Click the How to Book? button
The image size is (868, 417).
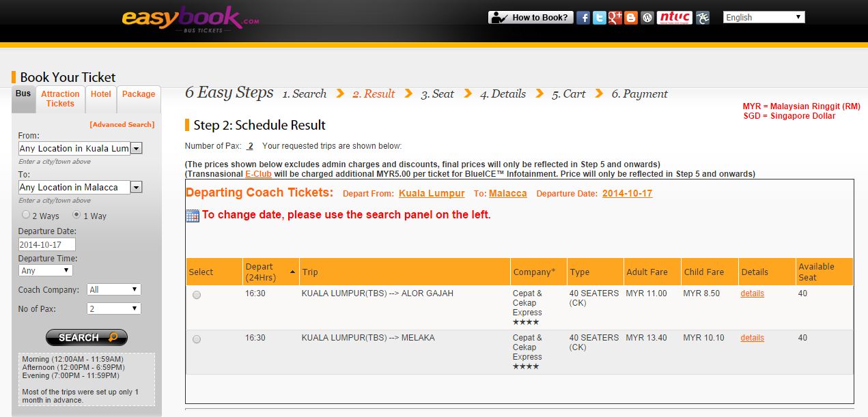[531, 18]
